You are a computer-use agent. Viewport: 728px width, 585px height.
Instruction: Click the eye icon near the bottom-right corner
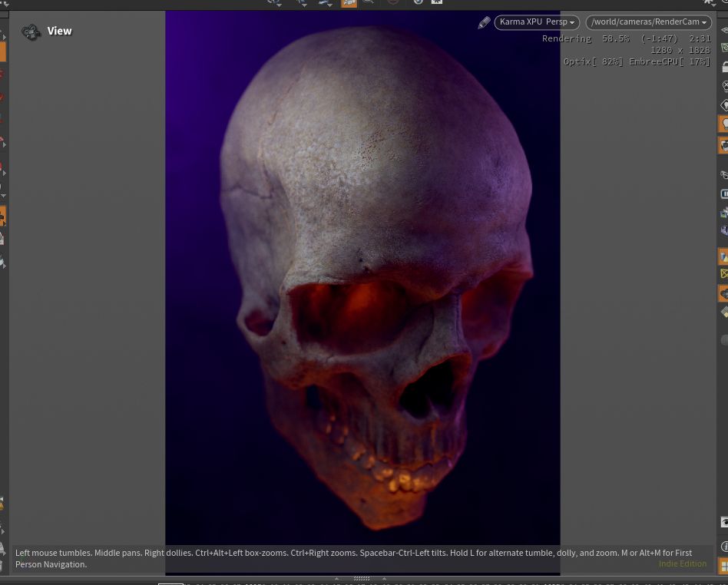click(x=723, y=522)
